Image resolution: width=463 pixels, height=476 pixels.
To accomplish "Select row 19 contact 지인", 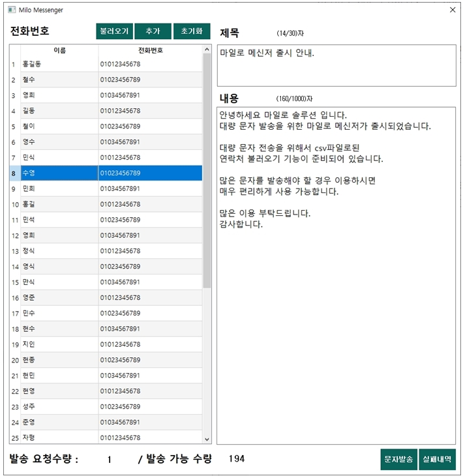I will coord(59,344).
